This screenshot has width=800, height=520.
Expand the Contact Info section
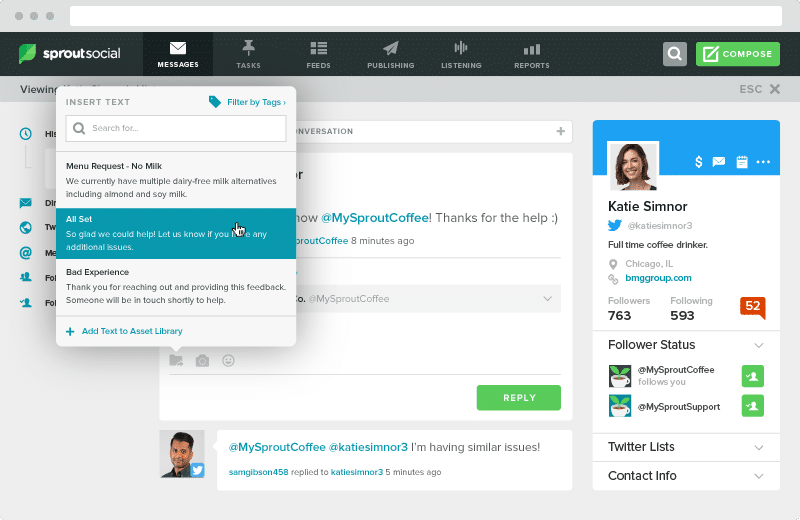tap(759, 476)
